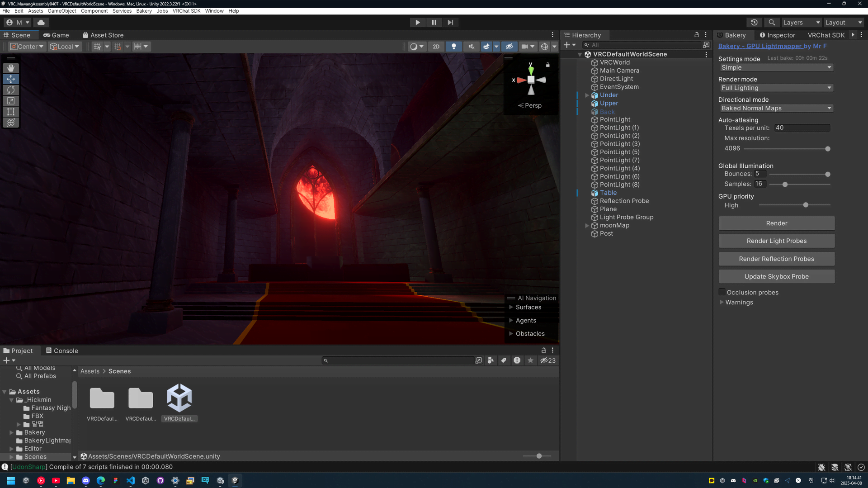The image size is (868, 488).
Task: Toggle the Hierarchy panel lock
Action: point(696,35)
